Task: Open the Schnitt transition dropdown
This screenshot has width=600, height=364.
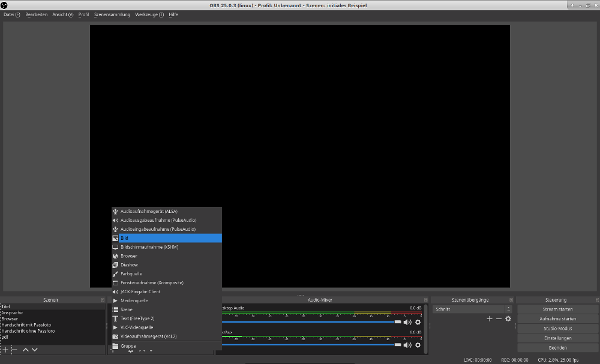Action: click(x=472, y=309)
